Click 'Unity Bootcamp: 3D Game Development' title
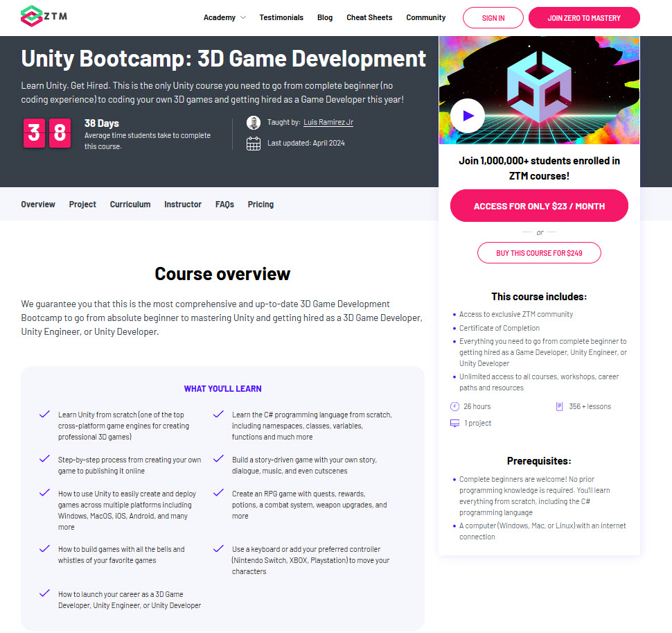Screen dimensions: 672x633 click(223, 59)
